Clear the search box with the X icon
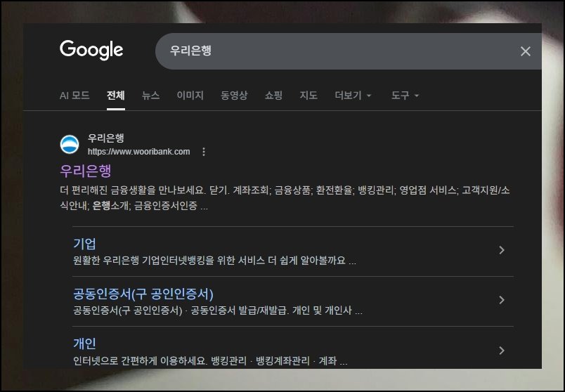 (x=526, y=51)
